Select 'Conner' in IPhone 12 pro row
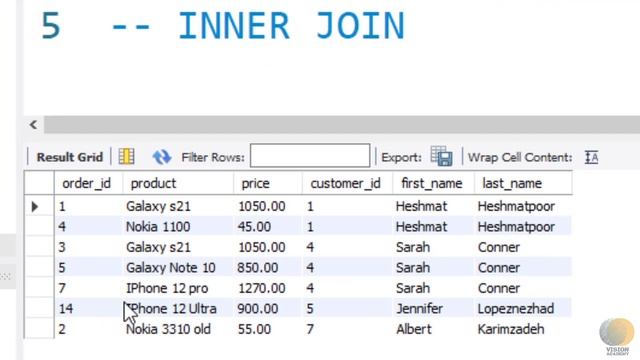This screenshot has height=360, width=640. [x=499, y=288]
